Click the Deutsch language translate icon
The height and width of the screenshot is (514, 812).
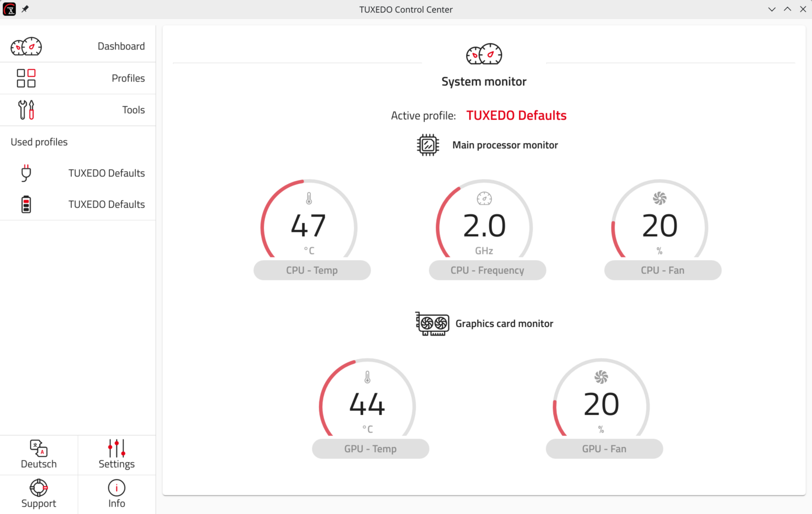click(x=39, y=448)
